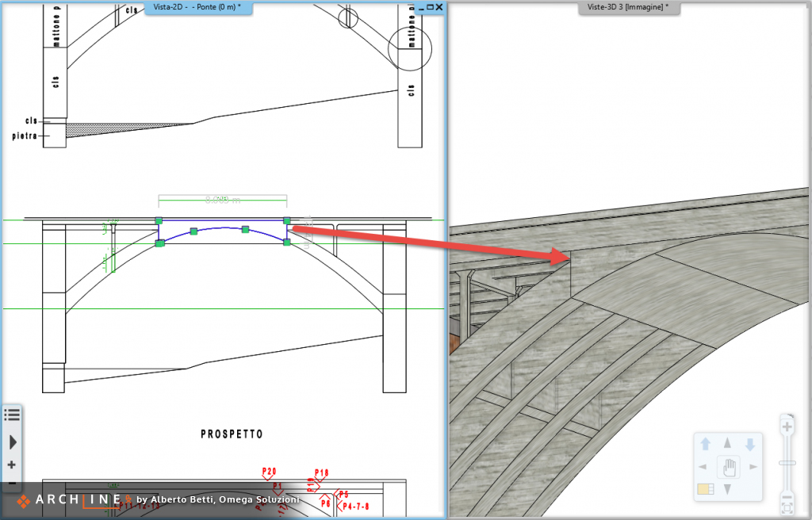This screenshot has width=812, height=520.
Task: Click the zoom-to-fit icon below the zoom slider
Action: pyautogui.click(x=787, y=510)
